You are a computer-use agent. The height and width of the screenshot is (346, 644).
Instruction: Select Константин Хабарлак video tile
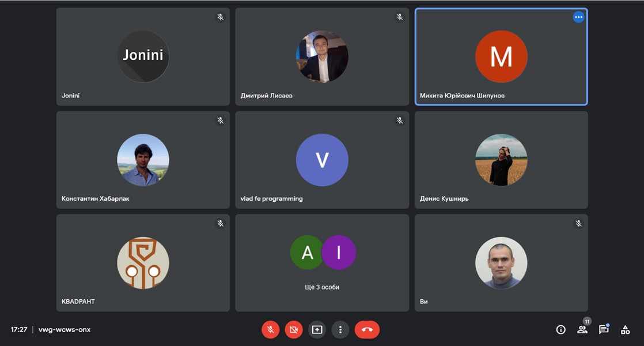tap(143, 160)
